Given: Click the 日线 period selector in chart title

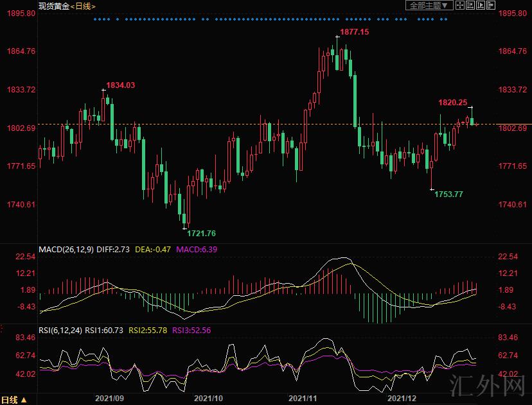Looking at the screenshot, I should [x=83, y=6].
